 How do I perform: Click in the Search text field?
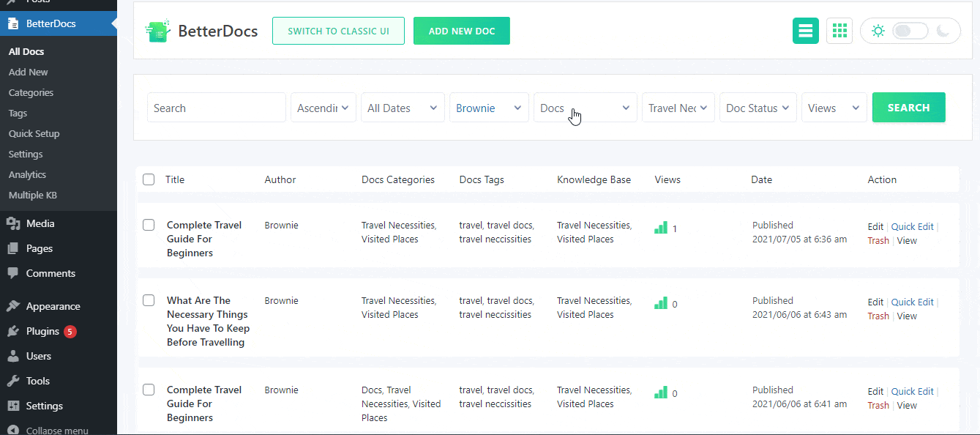(x=217, y=108)
